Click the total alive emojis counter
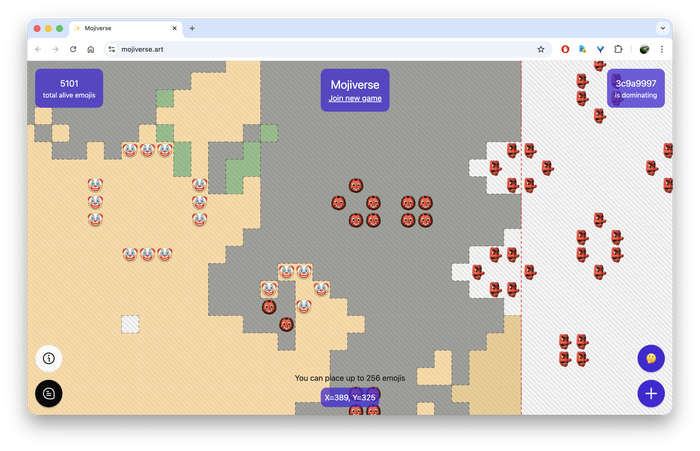This screenshot has height=451, width=700. tap(69, 88)
